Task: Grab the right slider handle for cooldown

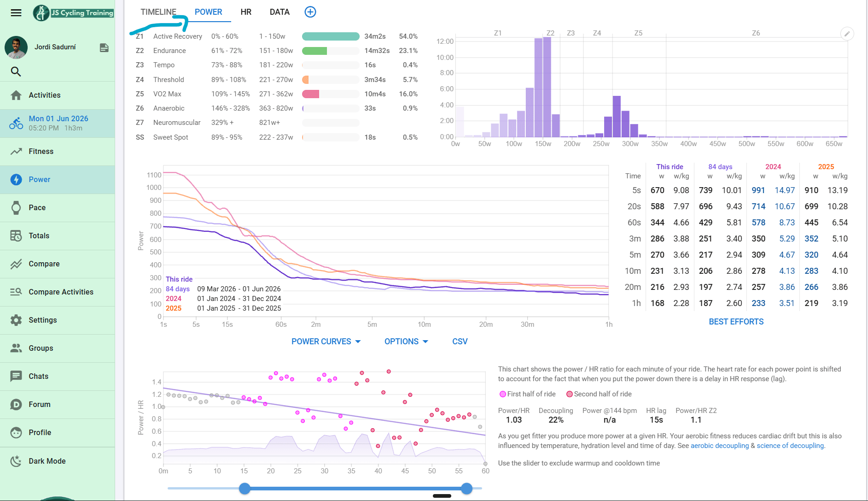Action: [466, 489]
